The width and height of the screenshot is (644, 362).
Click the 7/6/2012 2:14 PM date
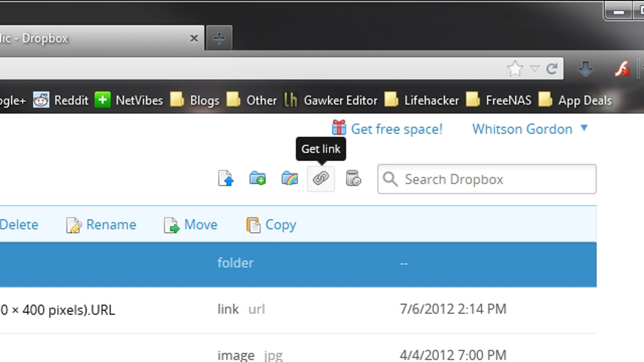pyautogui.click(x=453, y=309)
